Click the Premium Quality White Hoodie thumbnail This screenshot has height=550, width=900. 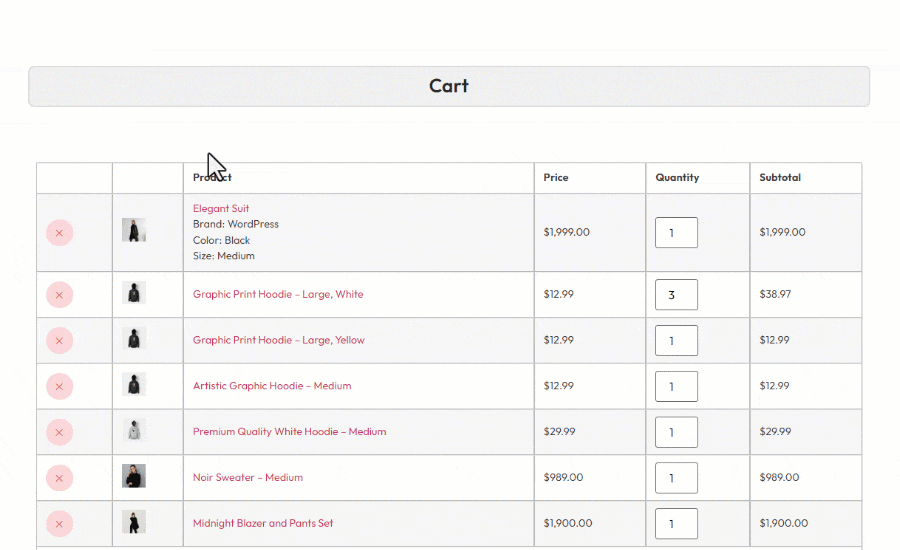point(134,430)
